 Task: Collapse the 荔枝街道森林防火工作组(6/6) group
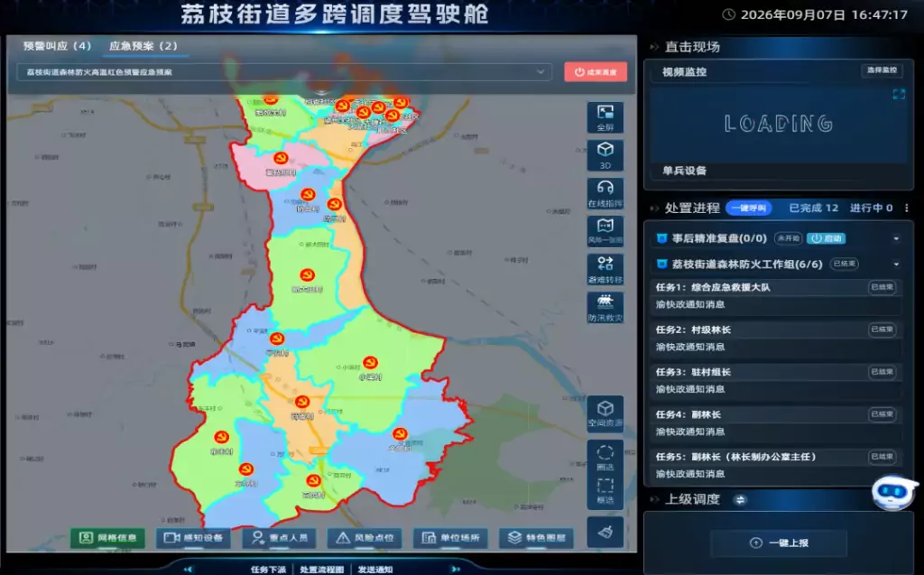point(896,264)
